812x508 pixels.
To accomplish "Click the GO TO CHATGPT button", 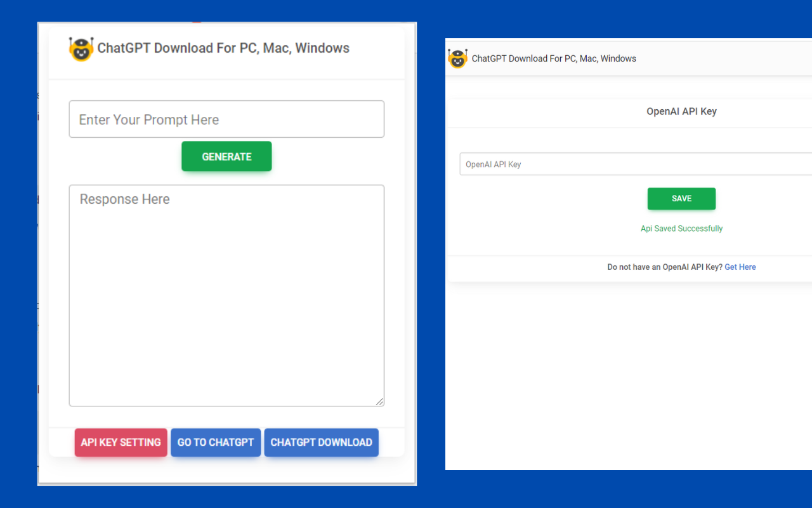I will (x=216, y=443).
